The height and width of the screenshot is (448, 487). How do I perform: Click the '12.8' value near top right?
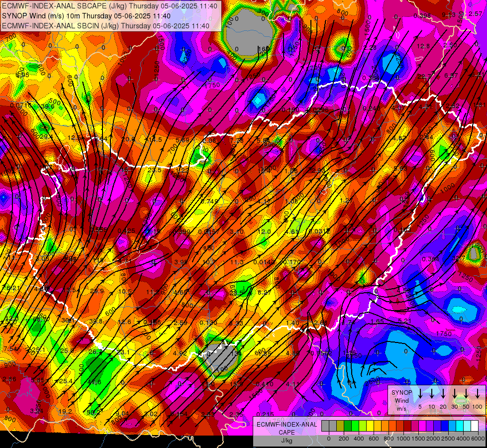coord(423,46)
